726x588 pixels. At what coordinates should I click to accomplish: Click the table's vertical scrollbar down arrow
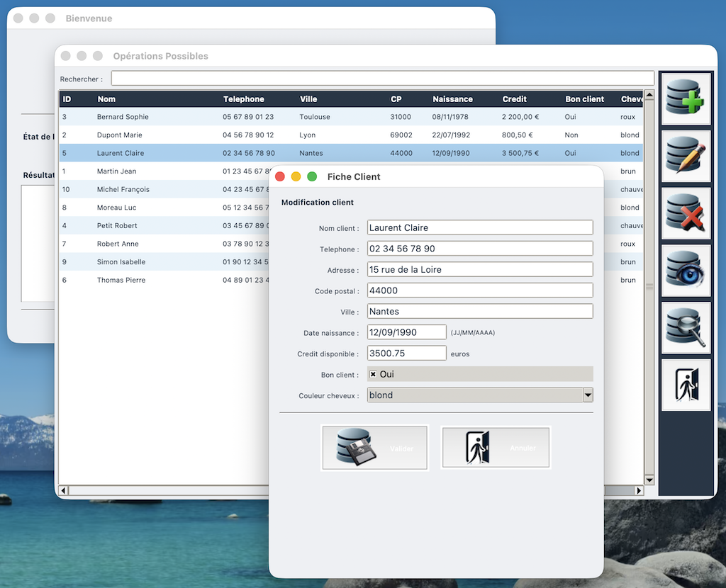coord(648,480)
